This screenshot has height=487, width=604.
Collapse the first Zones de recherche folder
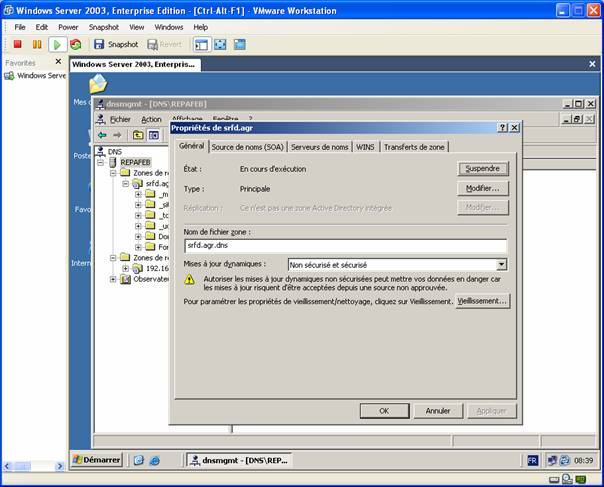click(113, 173)
